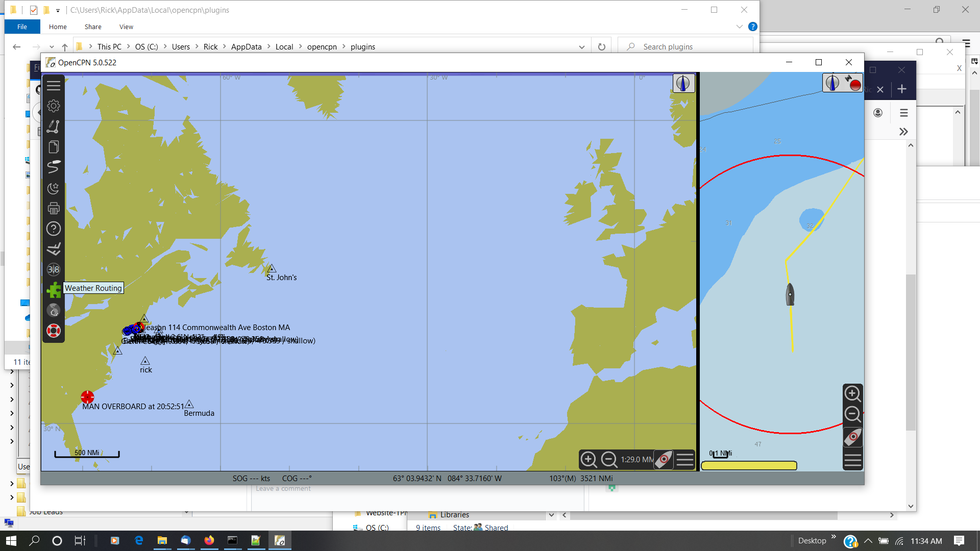Screen dimensions: 980x551
Task: Open Windows Start menu
Action: (x=11, y=541)
